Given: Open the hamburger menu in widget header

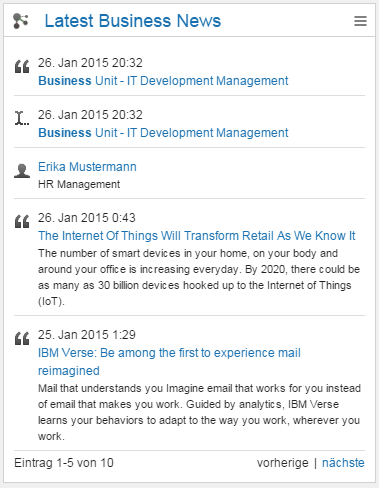Looking at the screenshot, I should pyautogui.click(x=360, y=21).
